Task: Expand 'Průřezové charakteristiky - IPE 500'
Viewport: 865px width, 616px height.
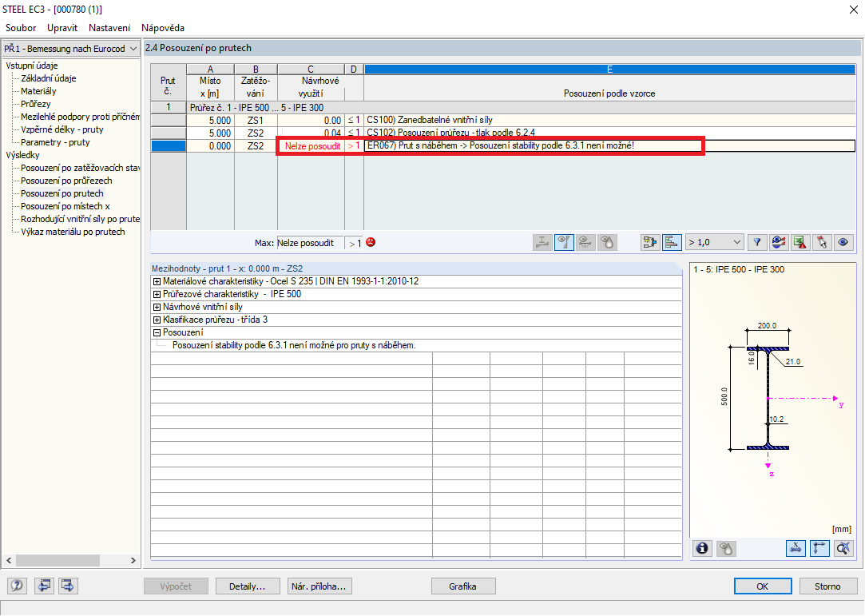Action: [157, 294]
